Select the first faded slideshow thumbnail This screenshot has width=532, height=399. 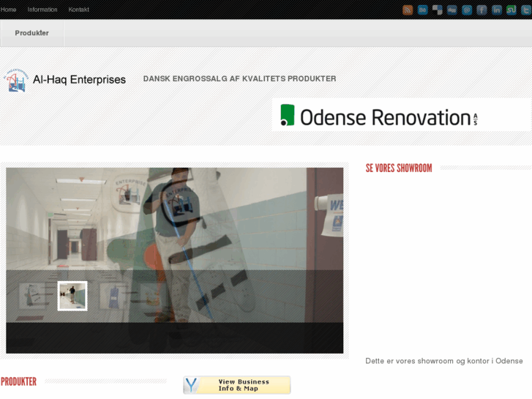point(32,296)
